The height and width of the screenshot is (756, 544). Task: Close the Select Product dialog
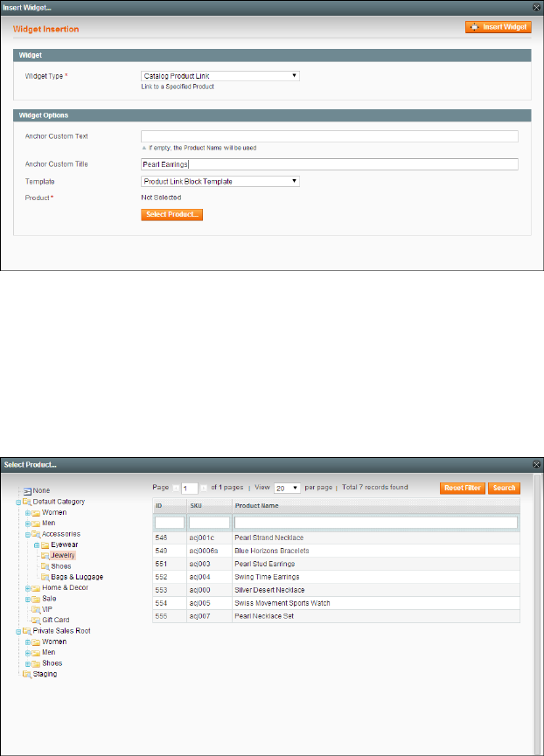pyautogui.click(x=536, y=464)
